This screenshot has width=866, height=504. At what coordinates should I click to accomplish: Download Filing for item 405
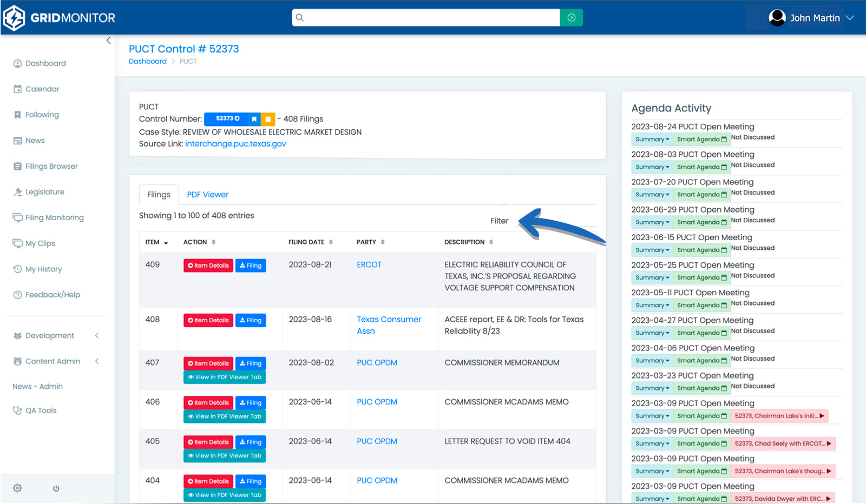pyautogui.click(x=251, y=442)
